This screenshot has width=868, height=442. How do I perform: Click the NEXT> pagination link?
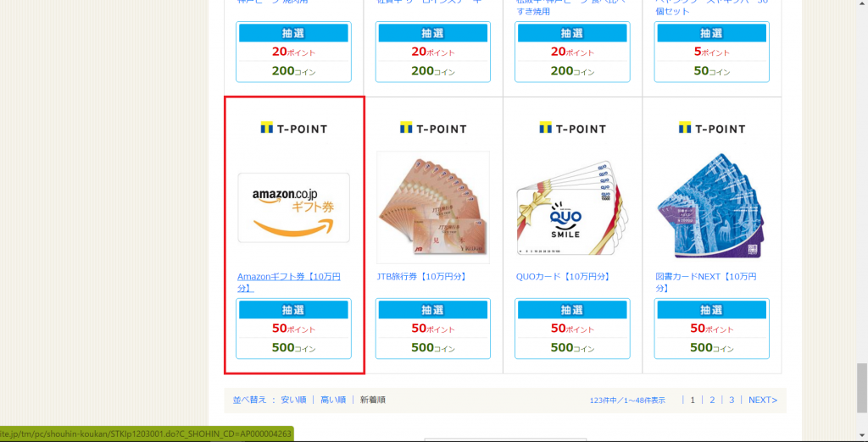[763, 400]
